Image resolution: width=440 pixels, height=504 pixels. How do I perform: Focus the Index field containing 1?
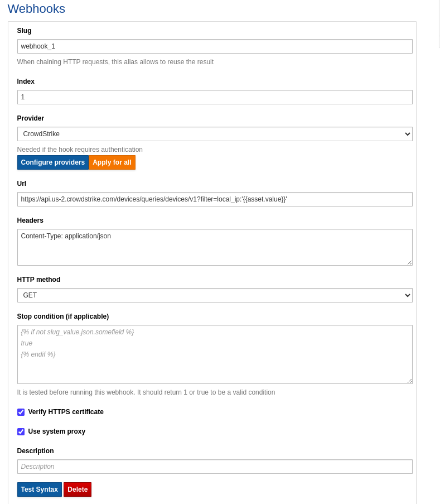(214, 97)
